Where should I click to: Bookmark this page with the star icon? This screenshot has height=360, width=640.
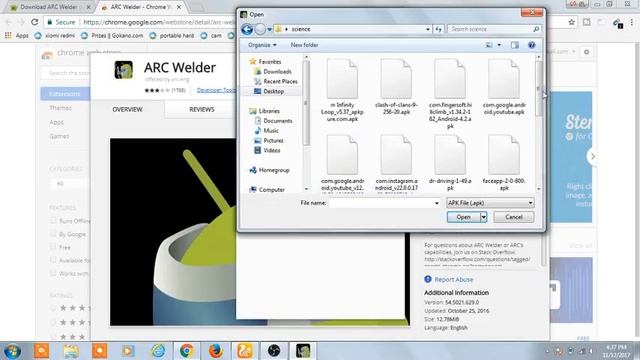tap(571, 22)
